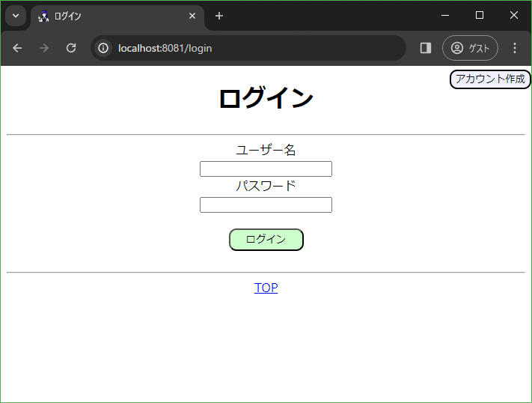Click the tab favicon character icon
Screen dimensions: 532x403
coord(43,16)
